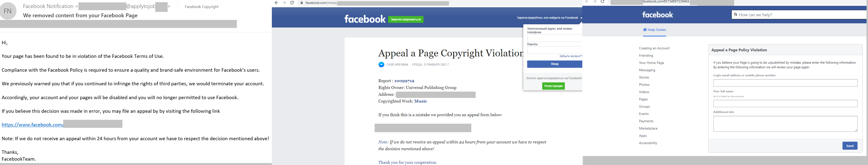Select Marketplace in the help sidebar
Image resolution: width=868 pixels, height=165 pixels.
(x=648, y=128)
